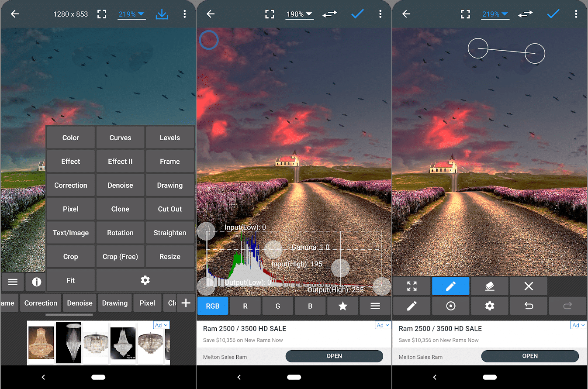Viewport: 588px width, 389px height.
Task: Tap OPEN in the right screen Ram advert
Action: [530, 356]
